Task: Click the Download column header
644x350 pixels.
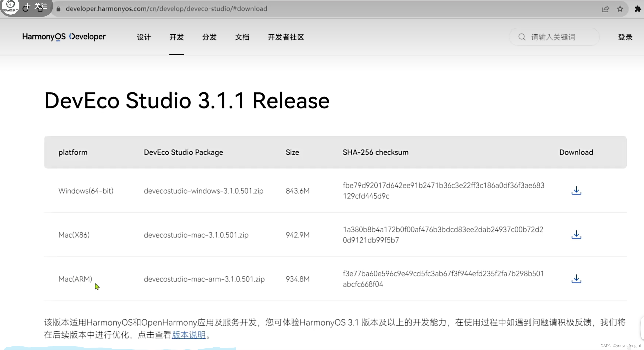Action: click(x=576, y=152)
